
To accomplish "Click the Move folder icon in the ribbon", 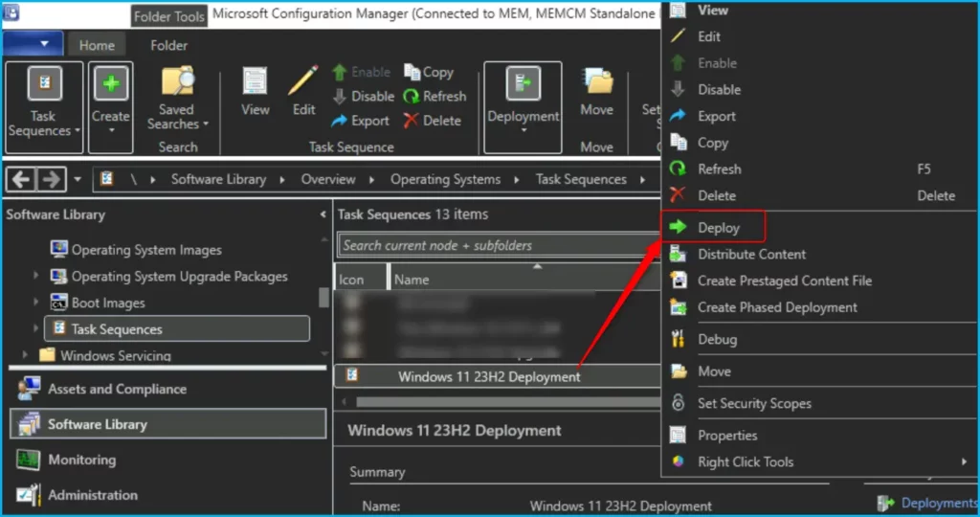I will click(x=597, y=82).
